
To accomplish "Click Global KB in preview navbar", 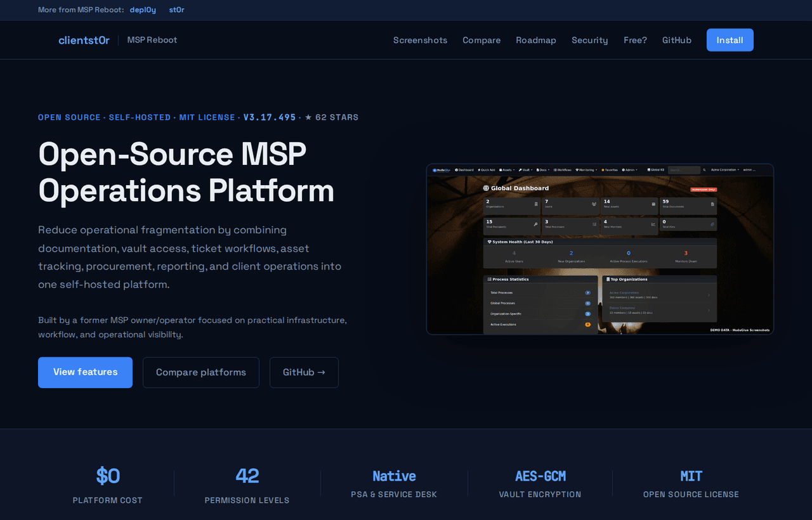I will (656, 170).
